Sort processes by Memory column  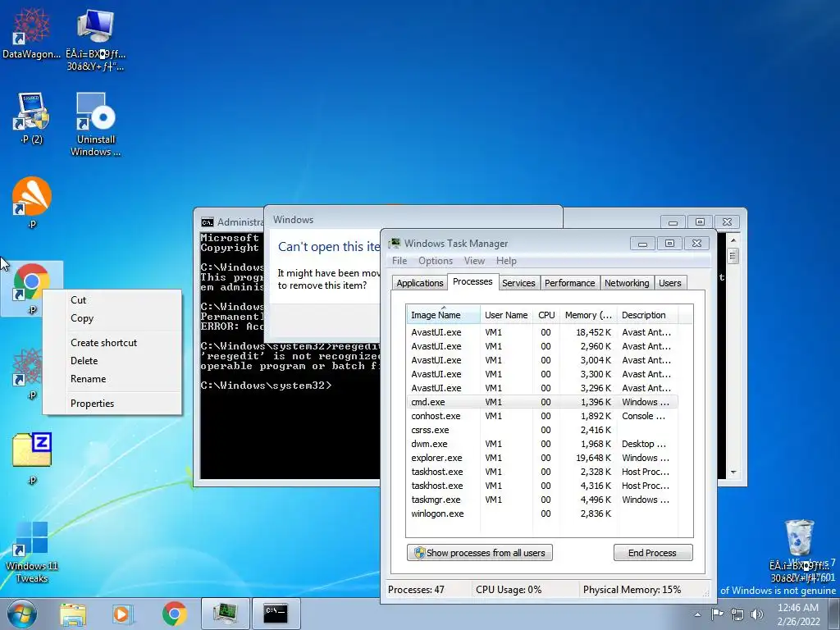[x=588, y=315]
